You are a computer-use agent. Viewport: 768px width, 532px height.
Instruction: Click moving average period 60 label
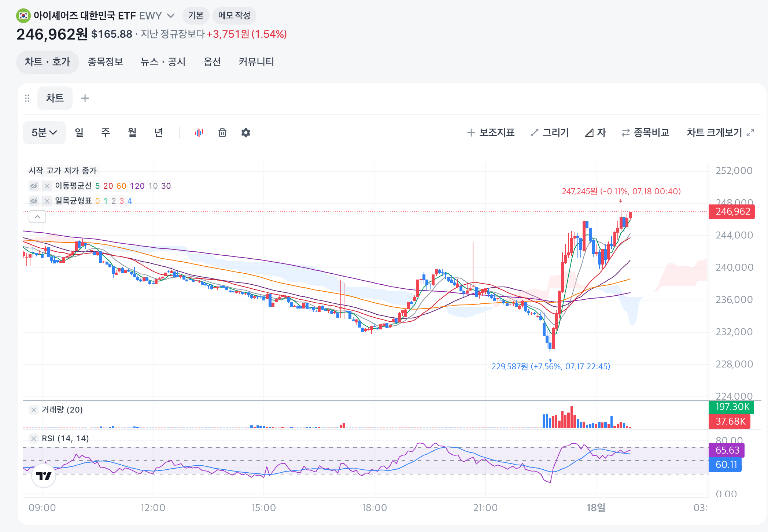(121, 186)
